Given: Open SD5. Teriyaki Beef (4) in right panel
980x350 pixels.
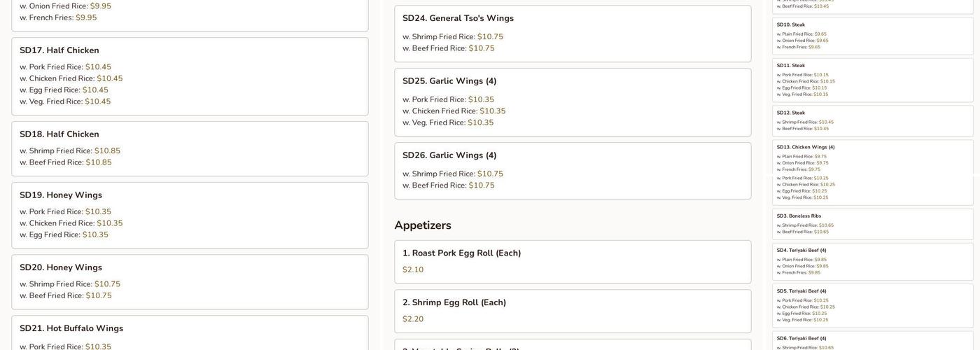Looking at the screenshot, I should [x=801, y=291].
